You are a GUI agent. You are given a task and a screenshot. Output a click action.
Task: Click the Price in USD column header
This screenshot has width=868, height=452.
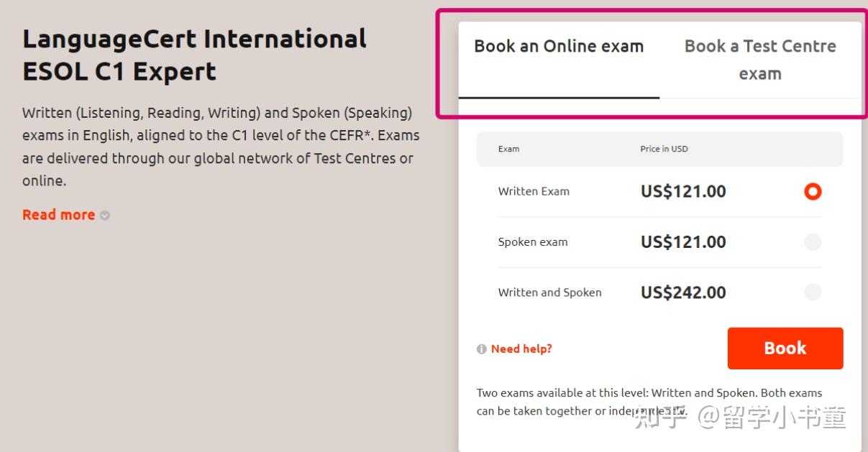tap(664, 149)
